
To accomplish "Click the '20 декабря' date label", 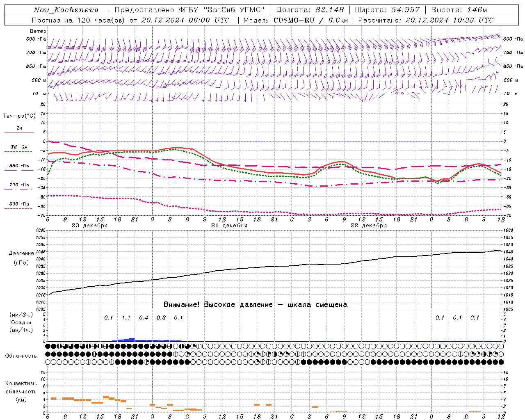I will coord(89,226).
